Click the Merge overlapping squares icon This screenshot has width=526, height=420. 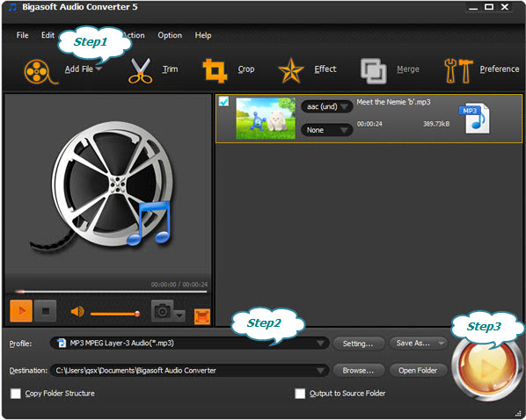click(x=373, y=70)
